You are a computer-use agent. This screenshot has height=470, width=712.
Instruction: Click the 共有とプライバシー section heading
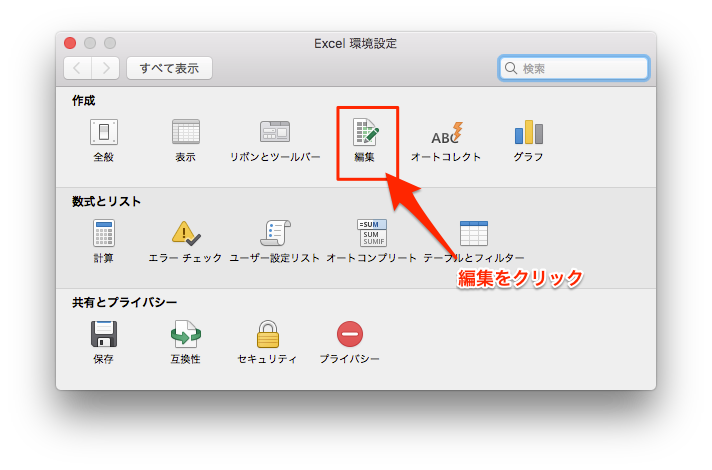[x=124, y=302]
